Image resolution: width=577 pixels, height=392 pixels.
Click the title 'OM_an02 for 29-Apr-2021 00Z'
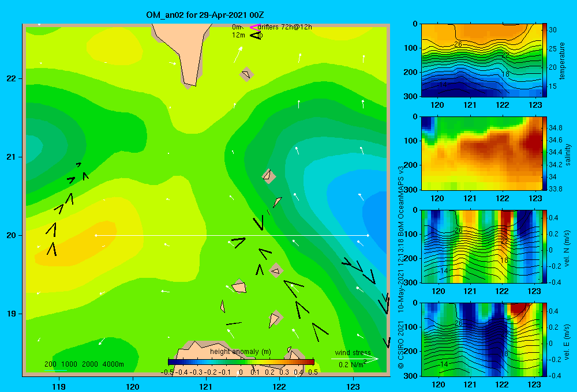click(x=205, y=15)
